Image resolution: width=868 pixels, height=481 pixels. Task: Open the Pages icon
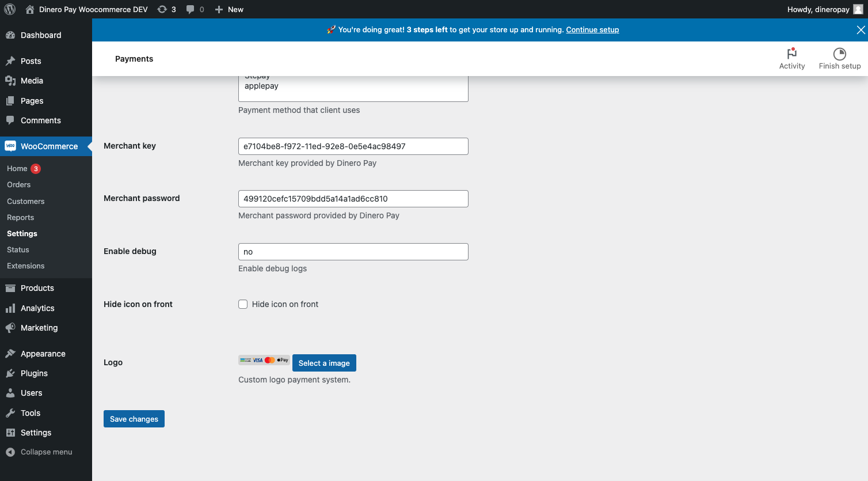click(x=10, y=101)
